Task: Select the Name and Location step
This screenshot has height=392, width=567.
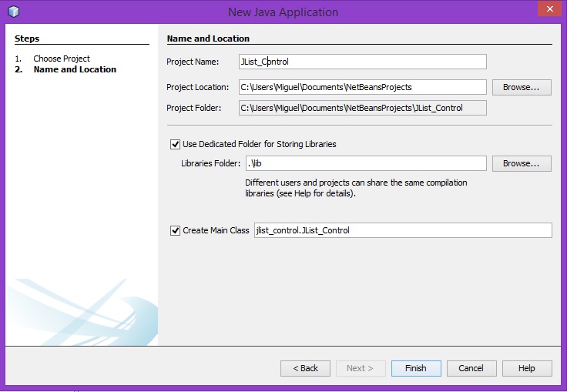Action: tap(75, 69)
